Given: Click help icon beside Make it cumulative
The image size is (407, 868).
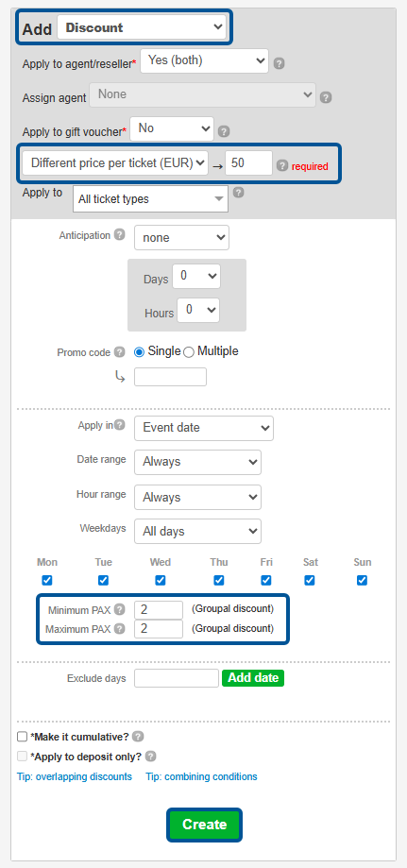Looking at the screenshot, I should (138, 737).
